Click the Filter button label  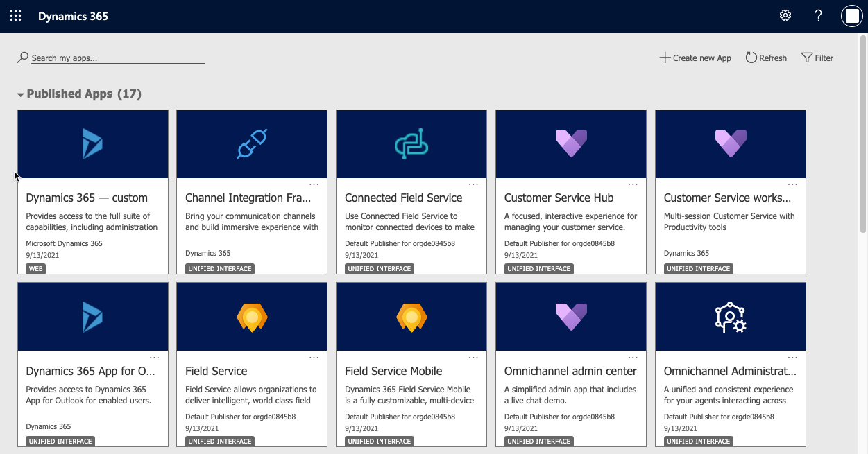click(x=824, y=58)
